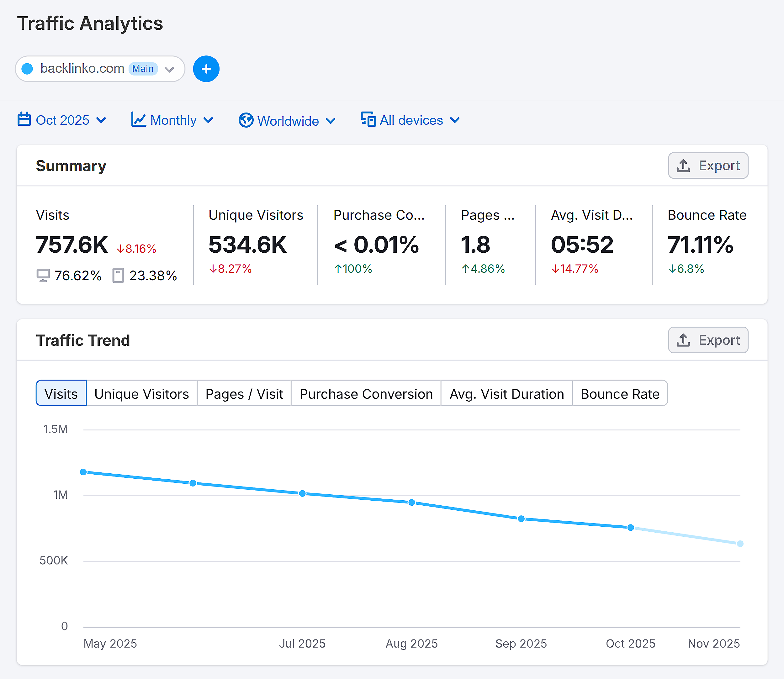Click the Oct 2025 data point on the chart

[x=630, y=527]
